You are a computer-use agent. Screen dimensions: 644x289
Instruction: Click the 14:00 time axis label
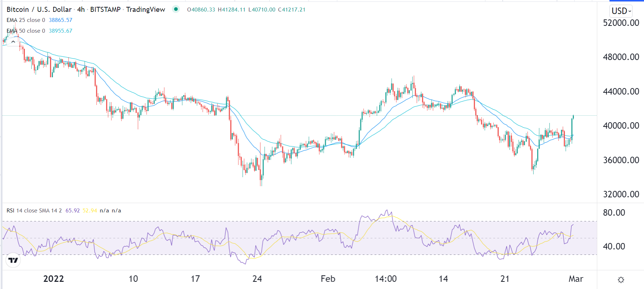point(386,279)
